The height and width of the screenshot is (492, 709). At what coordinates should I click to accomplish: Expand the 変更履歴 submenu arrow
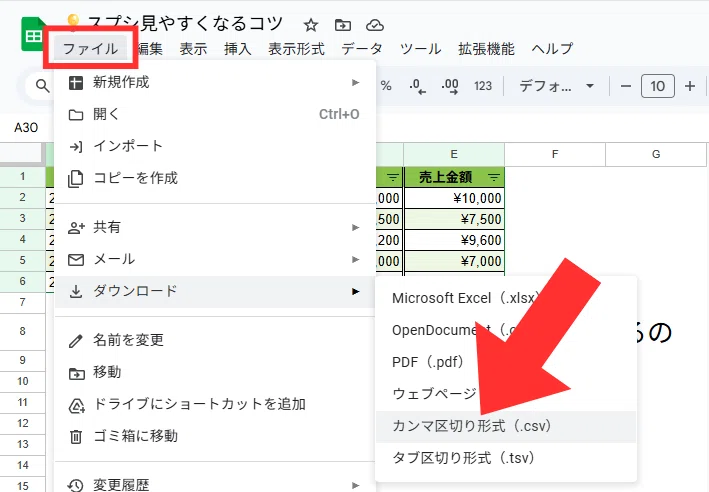click(x=356, y=485)
